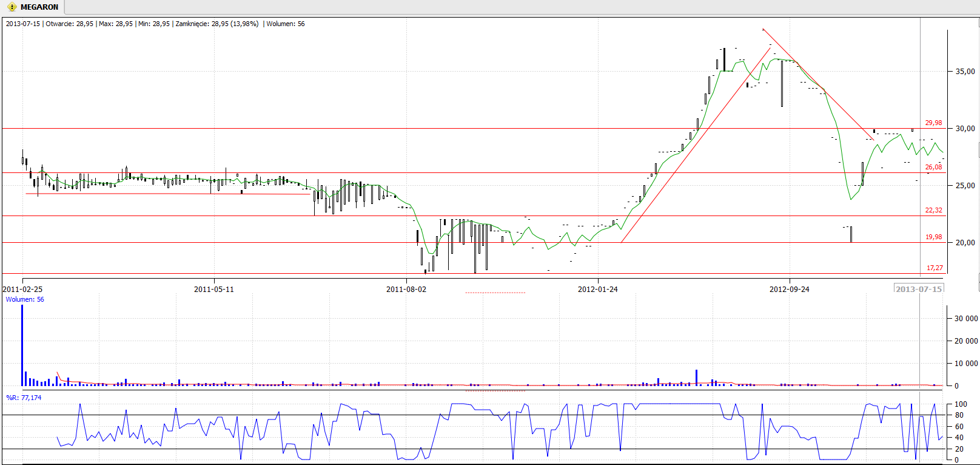
Task: Click the 100 label on %R axis
Action: pyautogui.click(x=961, y=404)
